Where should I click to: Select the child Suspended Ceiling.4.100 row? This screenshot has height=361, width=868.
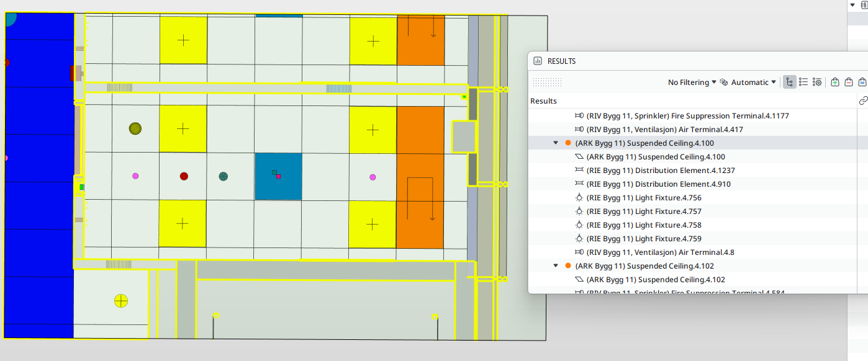tap(692, 157)
